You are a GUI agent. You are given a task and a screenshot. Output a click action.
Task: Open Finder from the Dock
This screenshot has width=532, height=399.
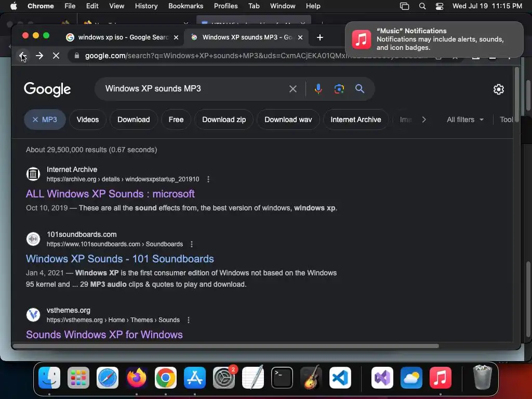(x=49, y=378)
